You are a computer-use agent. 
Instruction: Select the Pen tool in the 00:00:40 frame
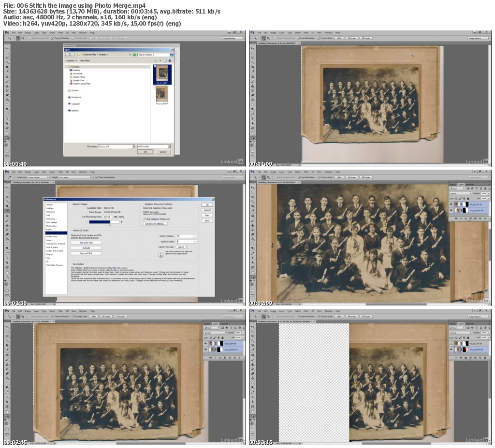pos(7,114)
